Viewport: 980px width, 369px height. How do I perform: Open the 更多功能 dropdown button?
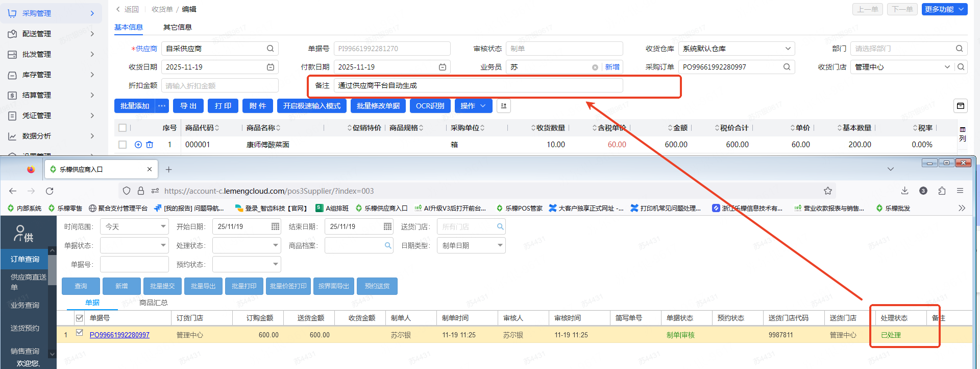(x=944, y=9)
